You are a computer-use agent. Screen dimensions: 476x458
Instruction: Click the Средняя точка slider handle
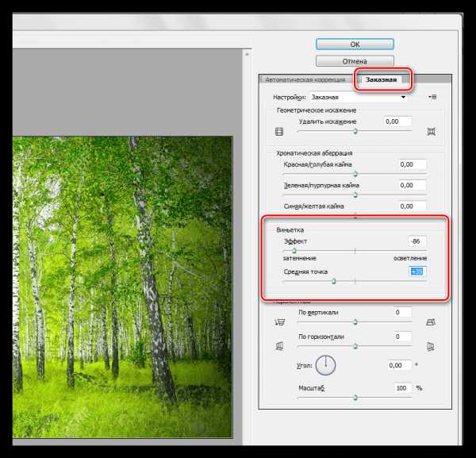pos(334,280)
